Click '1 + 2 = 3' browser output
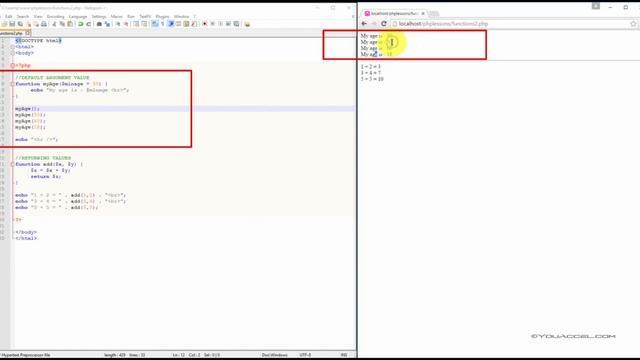 [371, 67]
